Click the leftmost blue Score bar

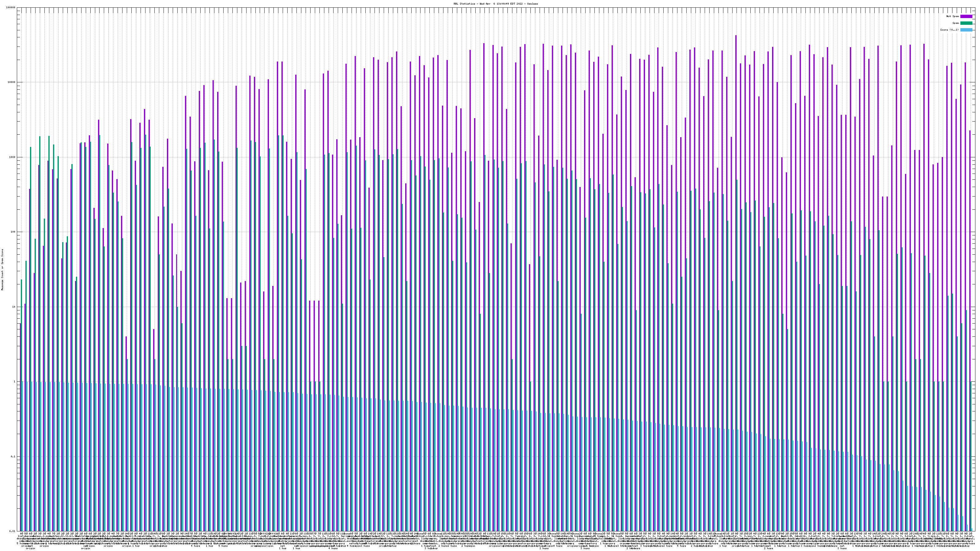(22, 456)
